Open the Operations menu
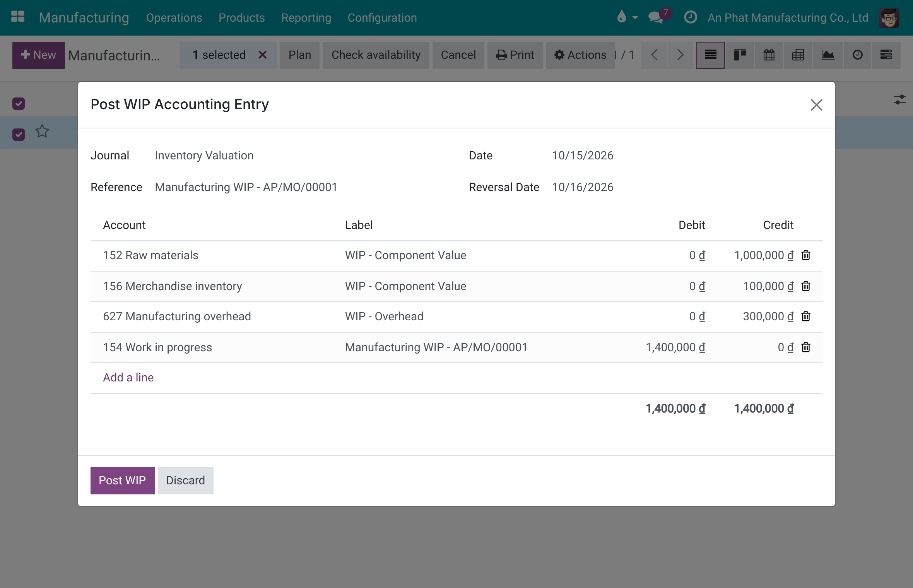Screen dimensions: 913x588 pos(174,18)
